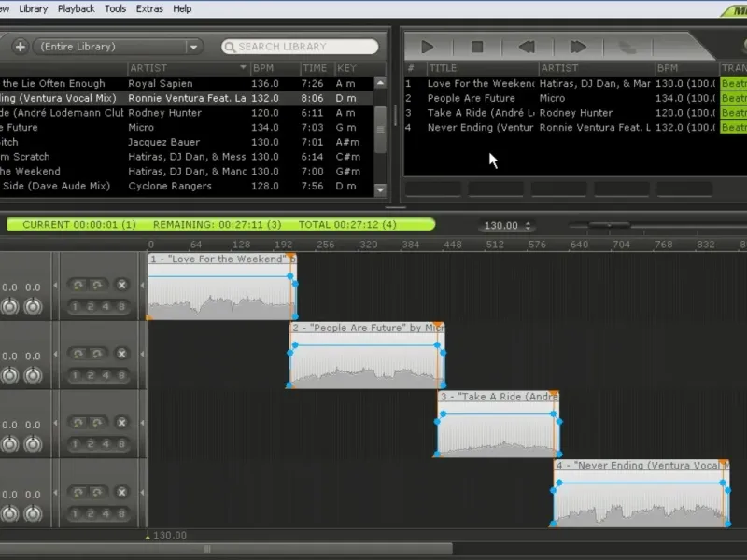Open the Extras menu
Viewport: 747px width, 560px height.
148,8
